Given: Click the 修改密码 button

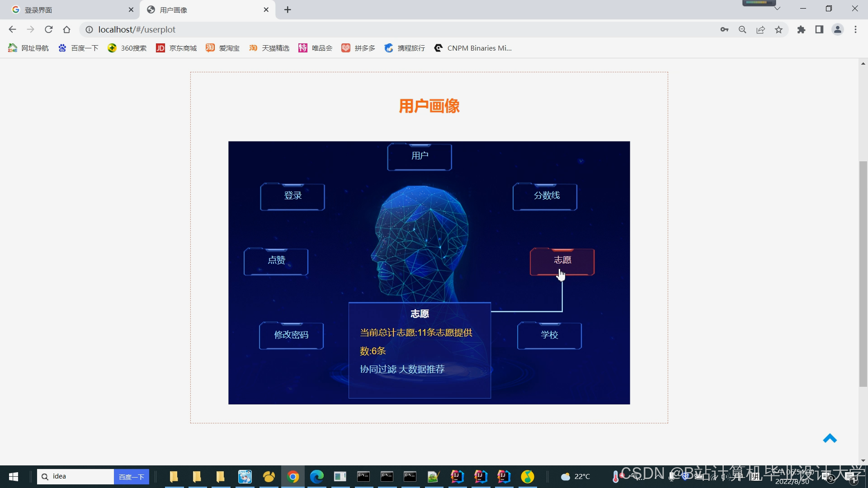Looking at the screenshot, I should (x=291, y=335).
